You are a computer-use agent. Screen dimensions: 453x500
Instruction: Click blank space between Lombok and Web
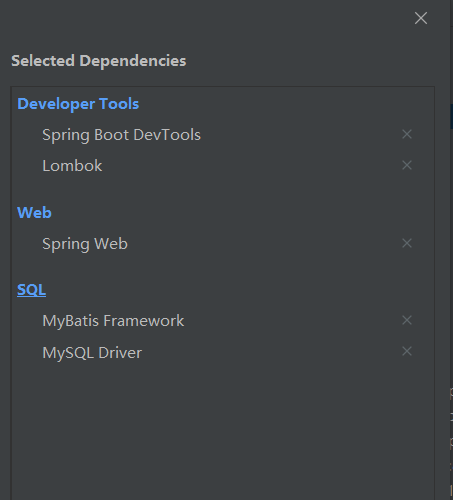tap(223, 190)
